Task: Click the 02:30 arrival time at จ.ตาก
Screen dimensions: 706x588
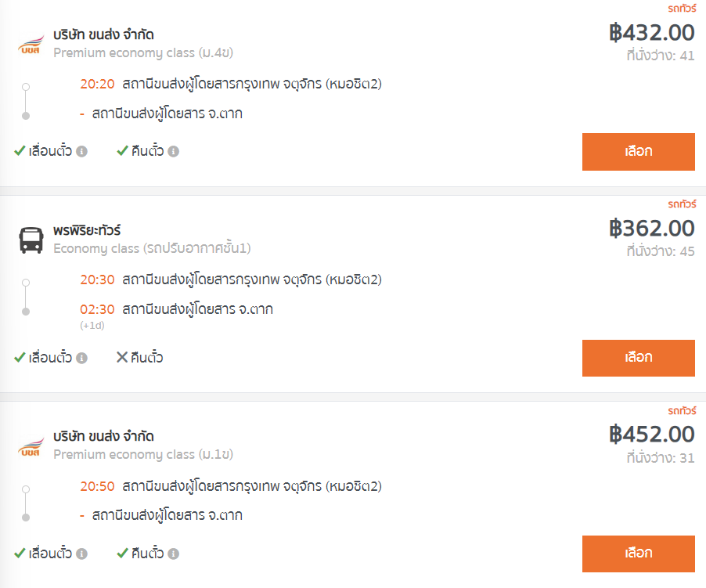Action: 97,309
